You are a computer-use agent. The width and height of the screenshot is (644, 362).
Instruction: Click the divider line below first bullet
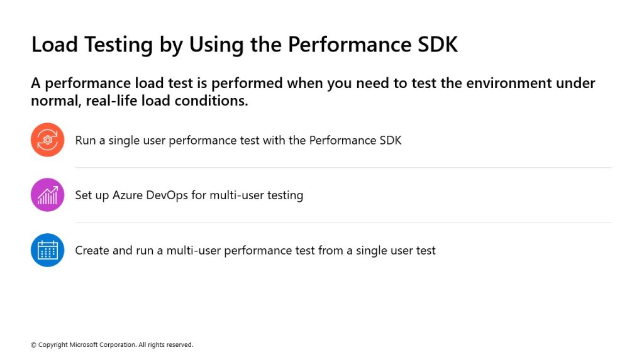tap(343, 167)
